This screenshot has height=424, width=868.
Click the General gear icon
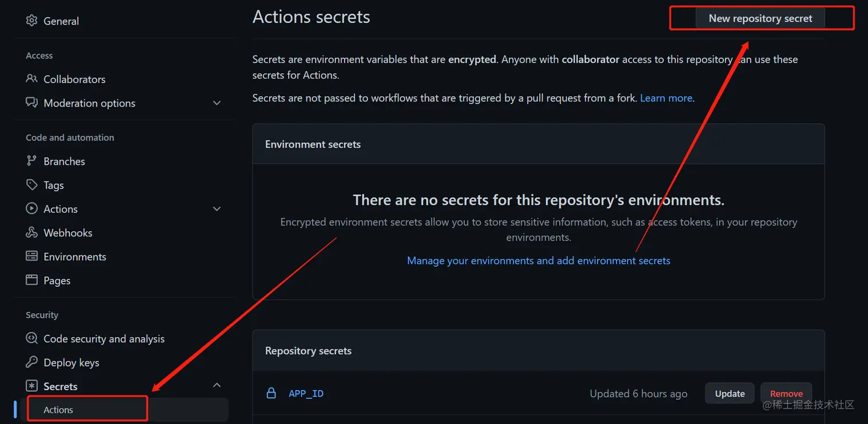click(x=32, y=21)
